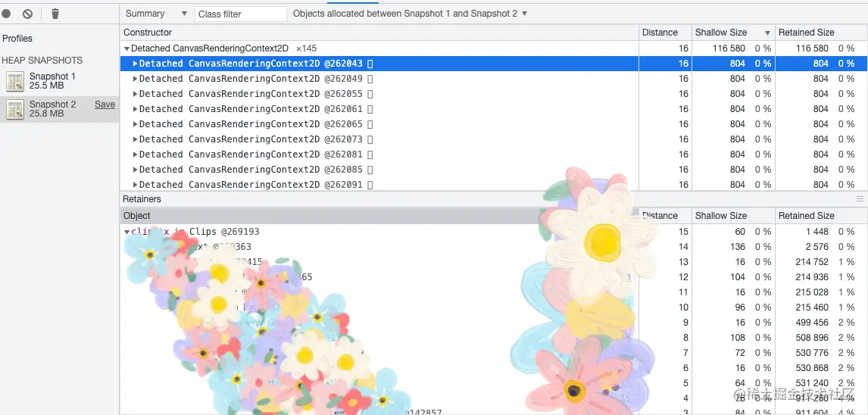Click the Retainers pane title
The width and height of the screenshot is (868, 415).
click(142, 198)
